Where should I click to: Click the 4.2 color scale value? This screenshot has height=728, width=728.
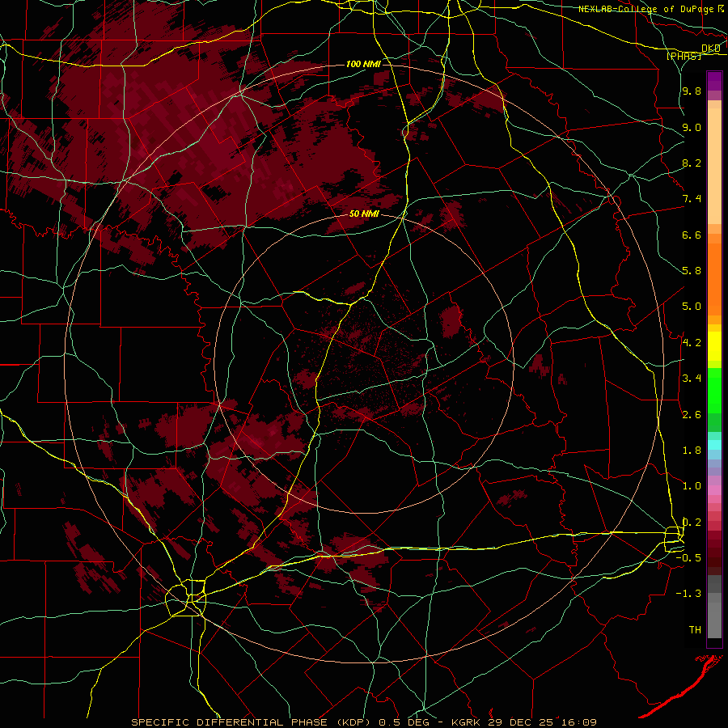click(692, 343)
